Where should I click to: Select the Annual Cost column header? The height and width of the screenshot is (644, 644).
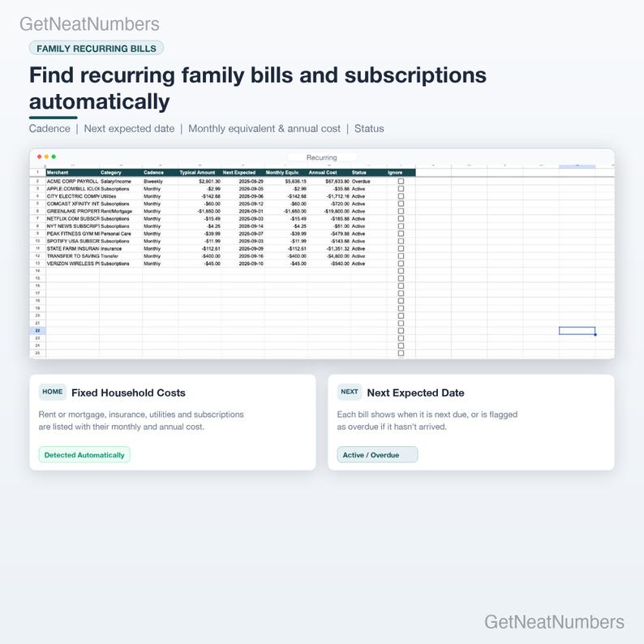click(329, 173)
